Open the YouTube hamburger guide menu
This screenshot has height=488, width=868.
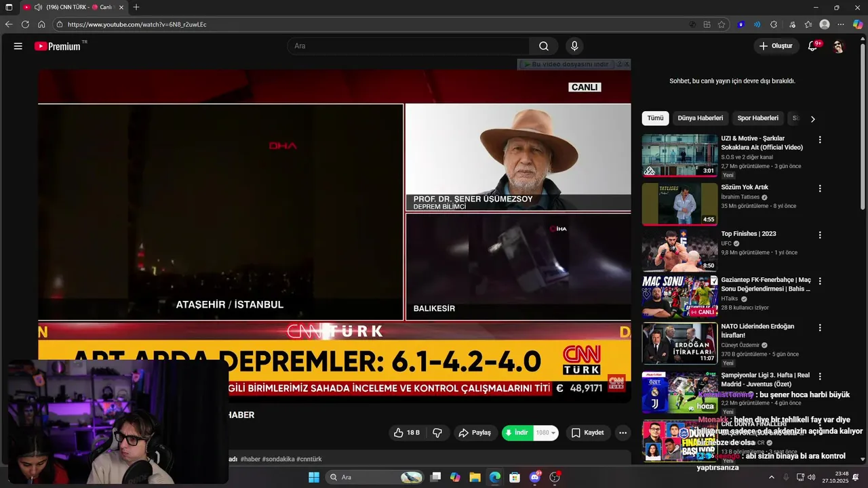tap(18, 46)
